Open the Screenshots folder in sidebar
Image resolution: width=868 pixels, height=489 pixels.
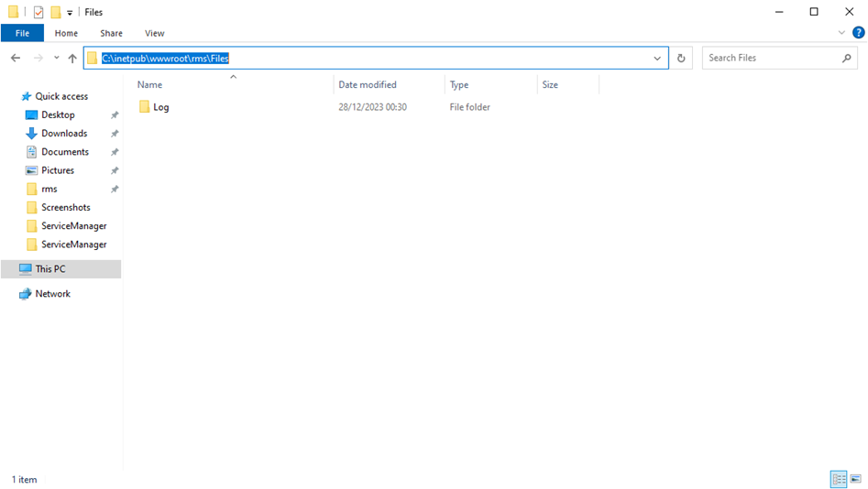[65, 208]
